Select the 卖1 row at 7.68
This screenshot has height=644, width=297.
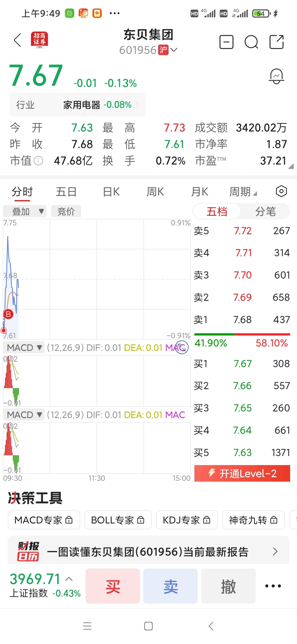pyautogui.click(x=242, y=320)
